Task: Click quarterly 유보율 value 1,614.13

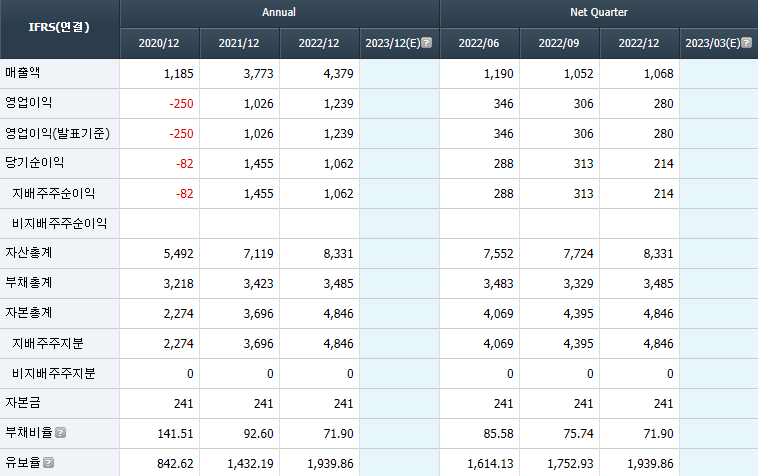Action: pyautogui.click(x=490, y=463)
